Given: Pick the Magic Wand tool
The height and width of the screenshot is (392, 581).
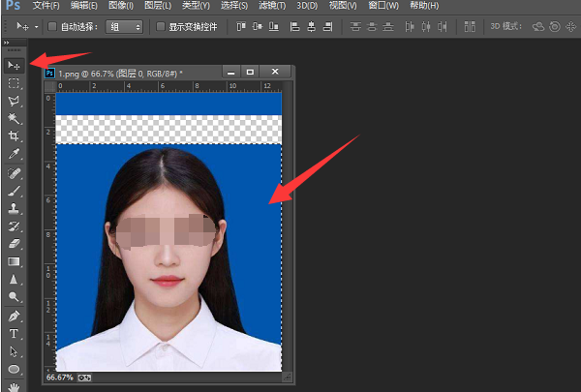Looking at the screenshot, I should [x=15, y=119].
